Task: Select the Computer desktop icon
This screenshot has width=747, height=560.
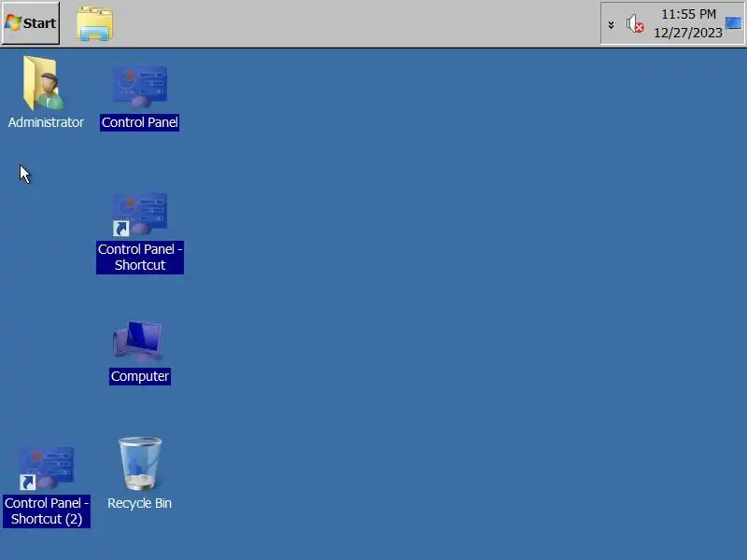Action: 138,342
